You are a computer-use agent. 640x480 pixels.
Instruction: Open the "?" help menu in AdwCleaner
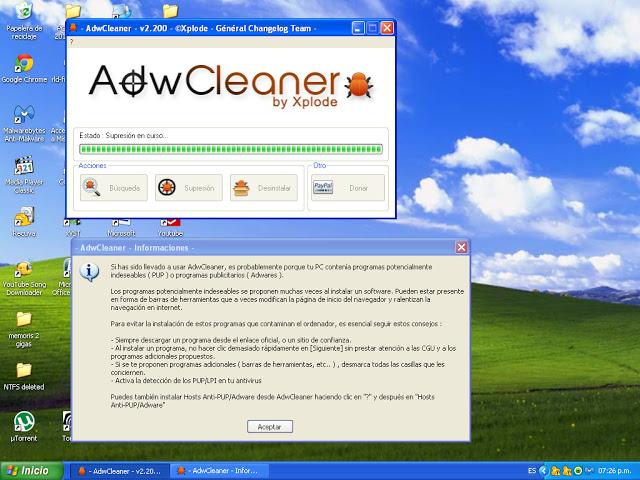(x=71, y=42)
